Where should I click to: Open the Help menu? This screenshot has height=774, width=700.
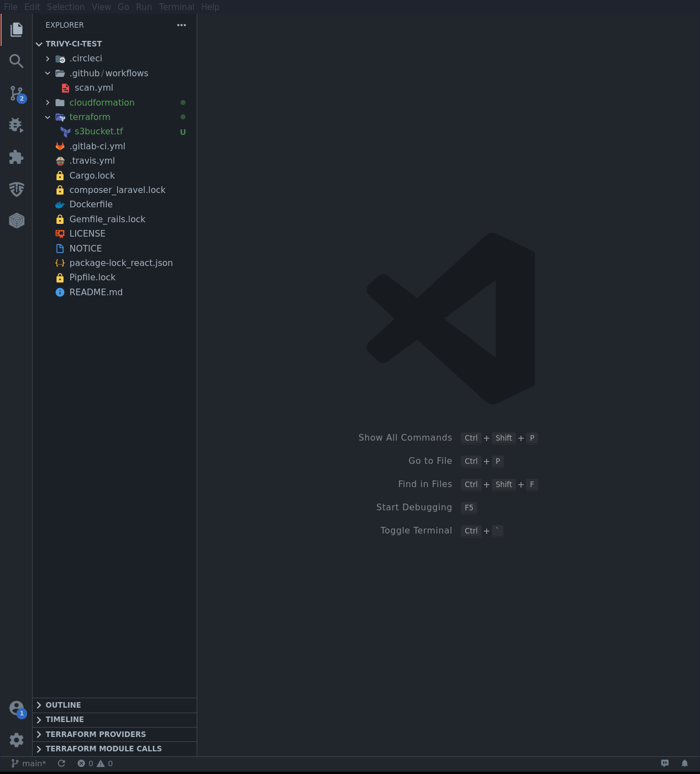pos(210,7)
